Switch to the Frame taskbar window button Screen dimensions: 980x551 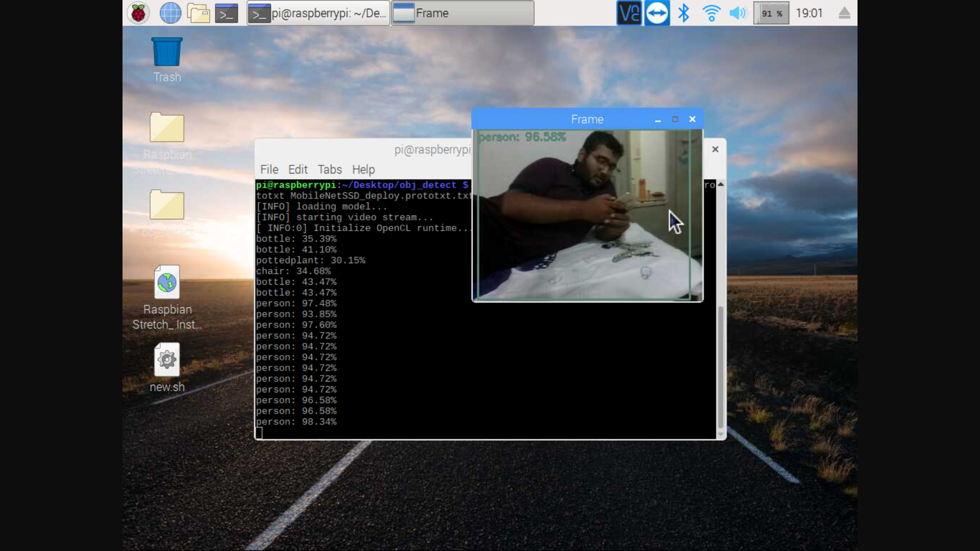coord(462,13)
